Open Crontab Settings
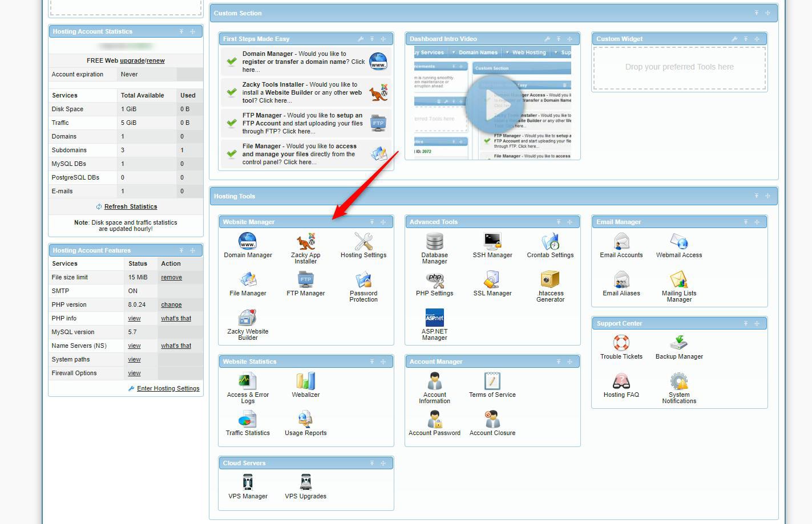The height and width of the screenshot is (524, 812). pos(550,245)
